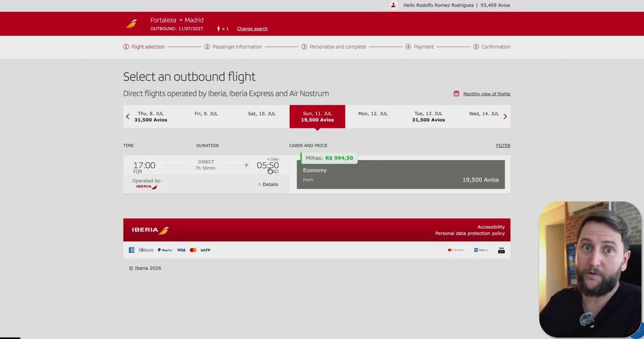The width and height of the screenshot is (644, 339).
Task: Select step 5 Confirmation
Action: click(x=492, y=47)
